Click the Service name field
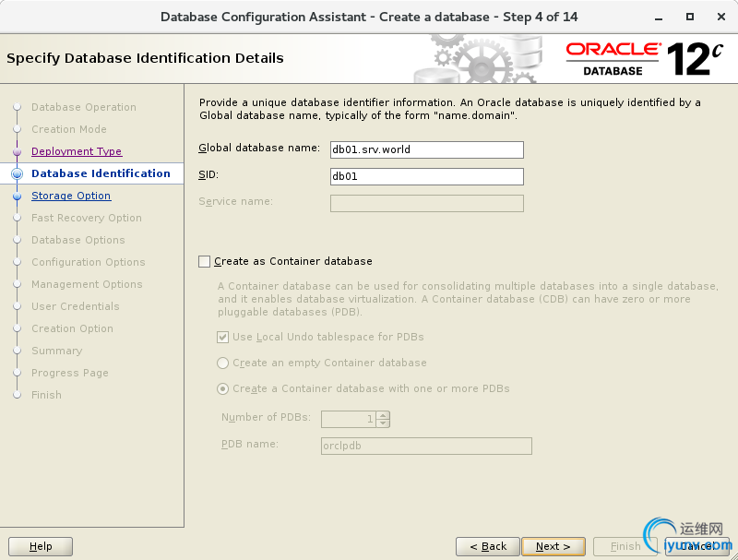The width and height of the screenshot is (738, 560). point(427,203)
